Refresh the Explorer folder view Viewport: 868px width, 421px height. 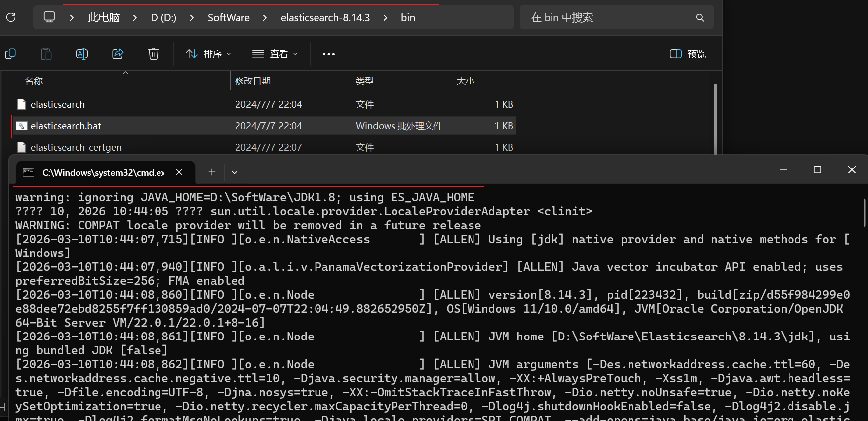(x=11, y=17)
